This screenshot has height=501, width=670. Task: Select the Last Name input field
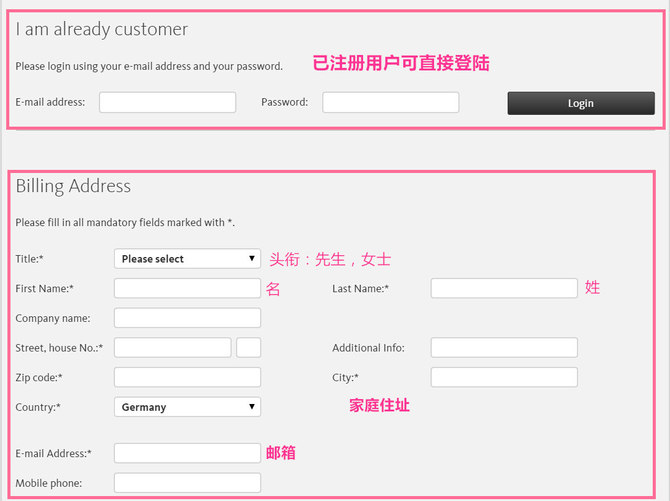point(504,288)
